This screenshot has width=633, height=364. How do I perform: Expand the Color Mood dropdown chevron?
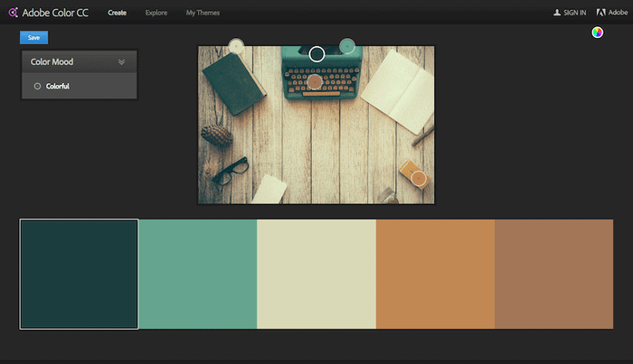point(121,61)
